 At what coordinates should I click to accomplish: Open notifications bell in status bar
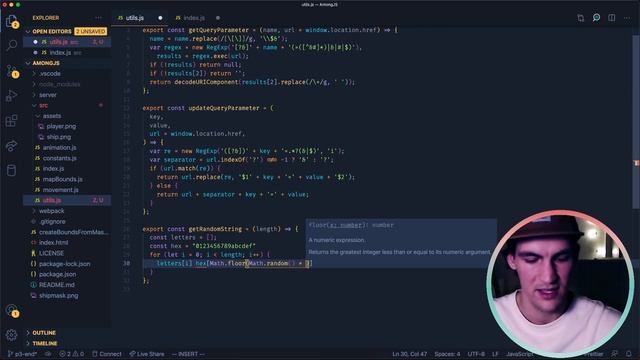pos(629,353)
